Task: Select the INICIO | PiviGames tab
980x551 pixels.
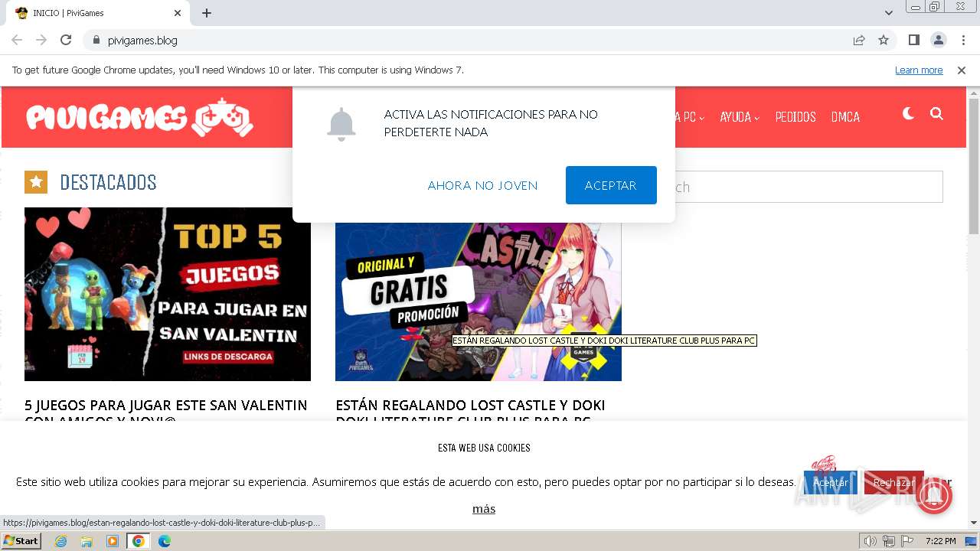Action: [x=97, y=13]
